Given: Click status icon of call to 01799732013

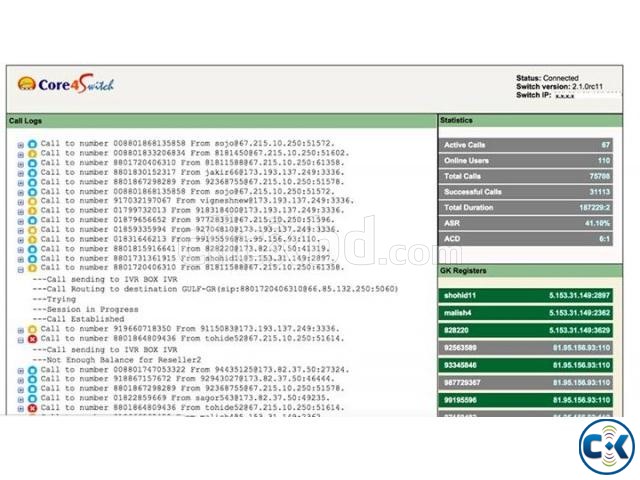Looking at the screenshot, I should pos(32,211).
